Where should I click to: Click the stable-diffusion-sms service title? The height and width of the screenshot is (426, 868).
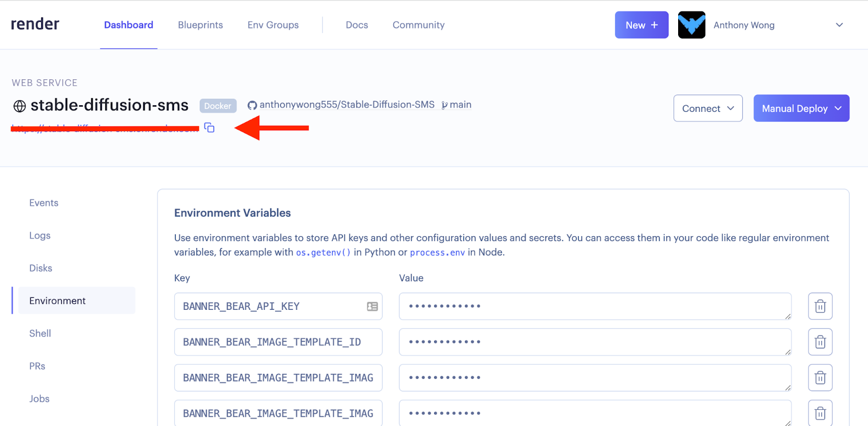click(x=110, y=105)
